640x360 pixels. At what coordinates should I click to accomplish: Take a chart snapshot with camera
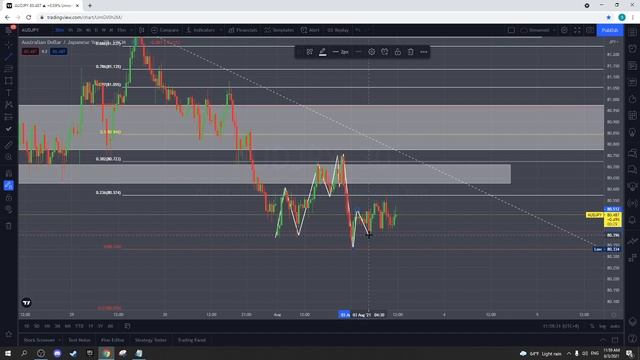[x=590, y=30]
